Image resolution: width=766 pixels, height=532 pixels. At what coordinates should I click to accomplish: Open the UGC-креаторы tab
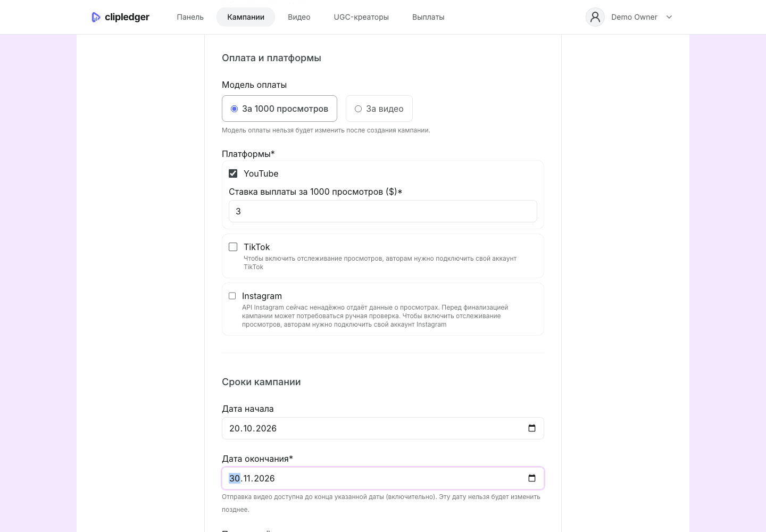361,17
